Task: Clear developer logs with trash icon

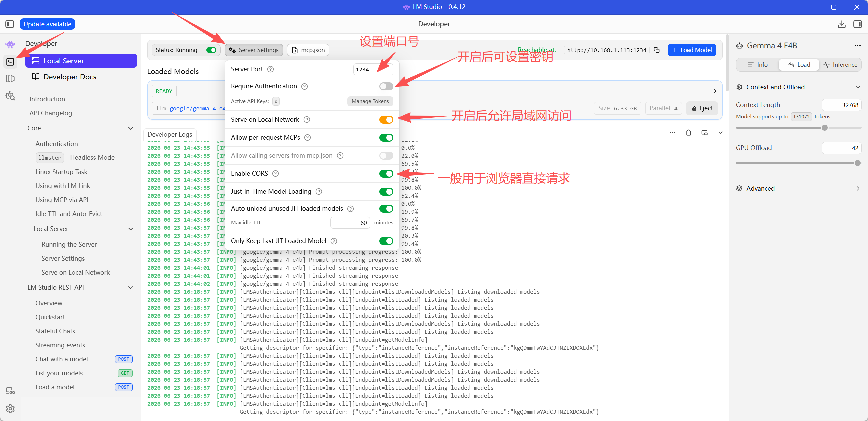Action: pos(688,132)
